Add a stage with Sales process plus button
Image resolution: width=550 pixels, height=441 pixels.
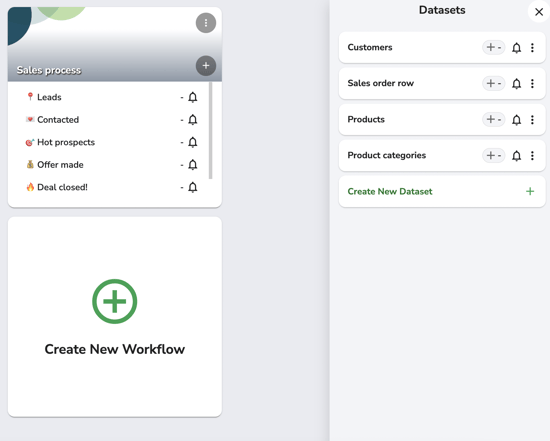(x=206, y=66)
